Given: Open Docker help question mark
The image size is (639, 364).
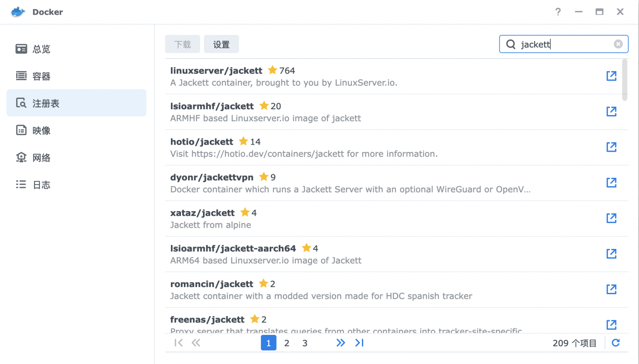Looking at the screenshot, I should pos(558,12).
